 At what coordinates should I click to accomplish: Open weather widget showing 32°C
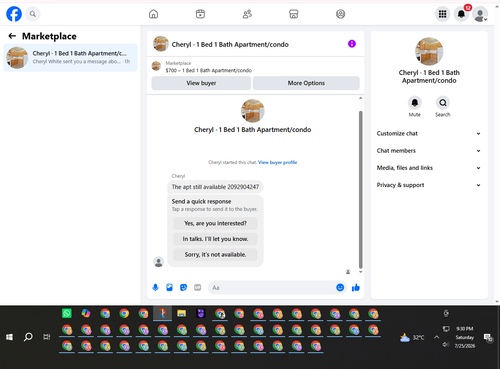[412, 337]
